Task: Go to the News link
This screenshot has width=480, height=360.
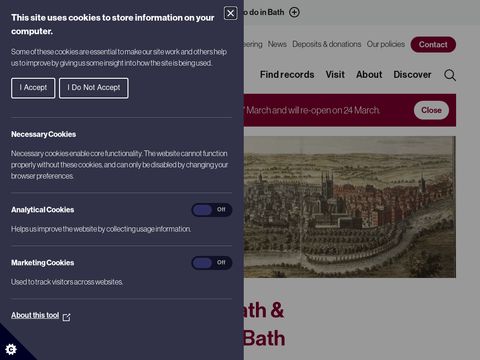Action: pos(277,44)
